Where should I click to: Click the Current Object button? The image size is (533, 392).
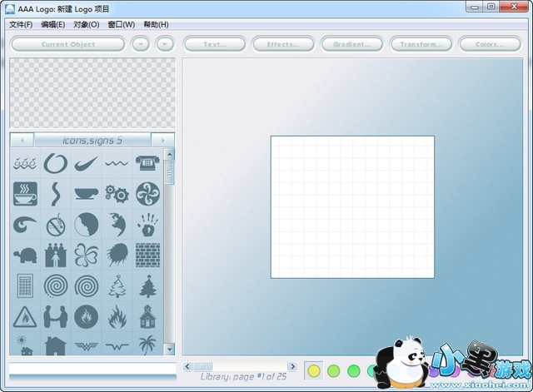[68, 44]
